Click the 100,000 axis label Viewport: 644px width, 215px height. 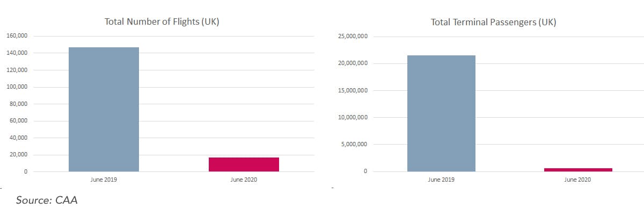pos(17,87)
